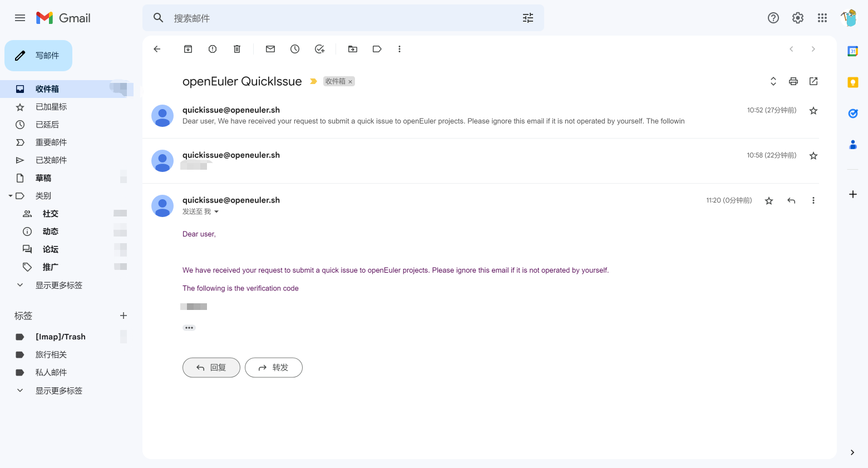Expand recipient details next to 发送至 我
Image resolution: width=868 pixels, height=468 pixels.
(x=216, y=212)
